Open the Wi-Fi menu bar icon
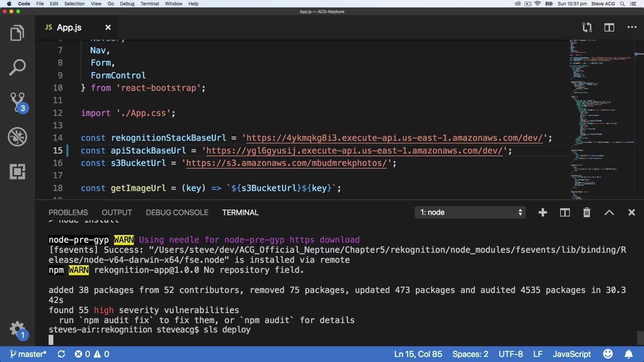Image resolution: width=644 pixels, height=362 pixels. point(537,4)
